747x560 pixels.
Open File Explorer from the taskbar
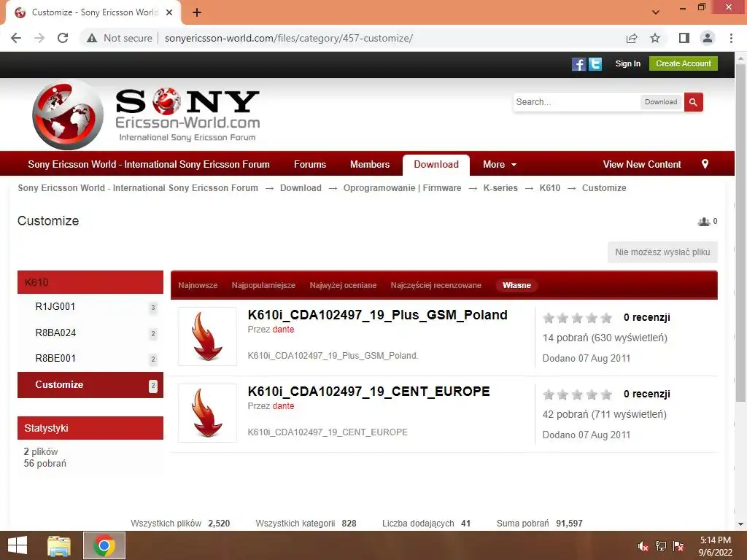(x=59, y=545)
